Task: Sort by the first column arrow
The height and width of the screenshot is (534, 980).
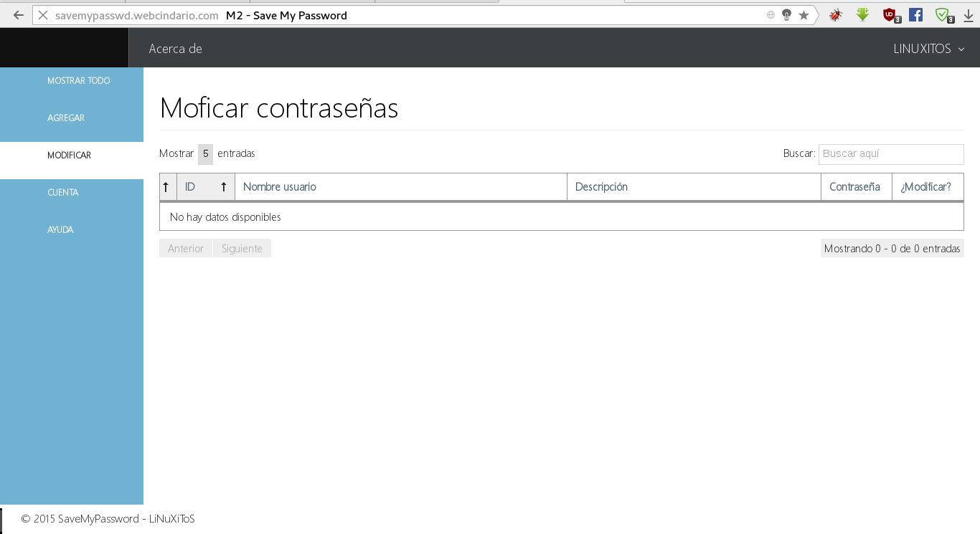Action: click(x=166, y=187)
